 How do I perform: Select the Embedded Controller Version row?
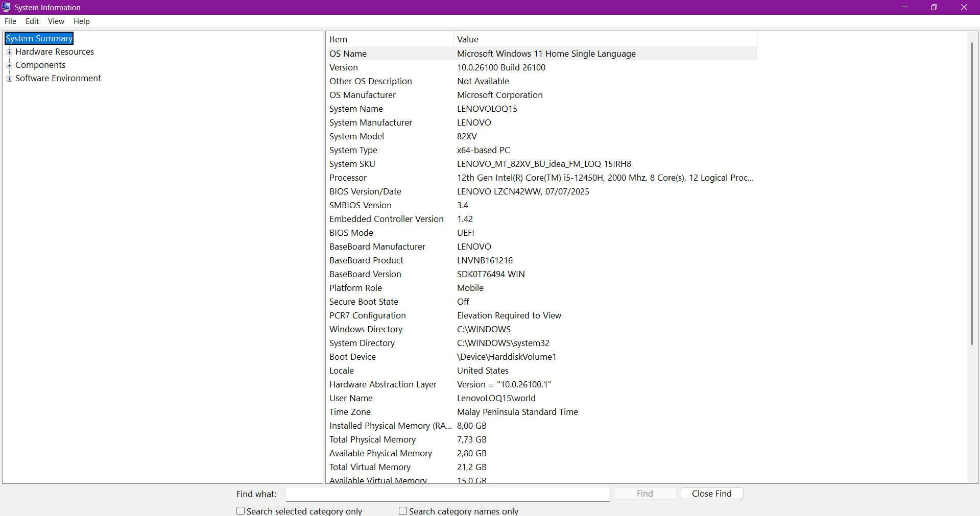[541, 219]
